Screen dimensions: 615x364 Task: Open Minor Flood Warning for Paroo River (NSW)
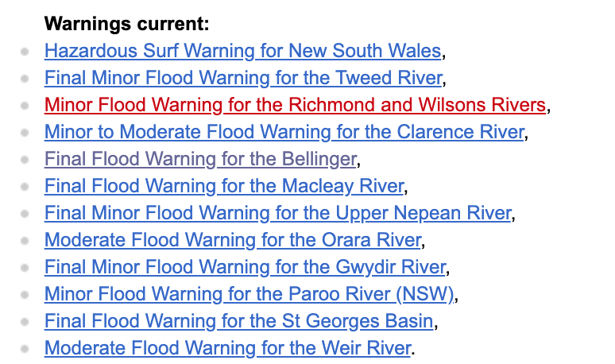coord(249,295)
